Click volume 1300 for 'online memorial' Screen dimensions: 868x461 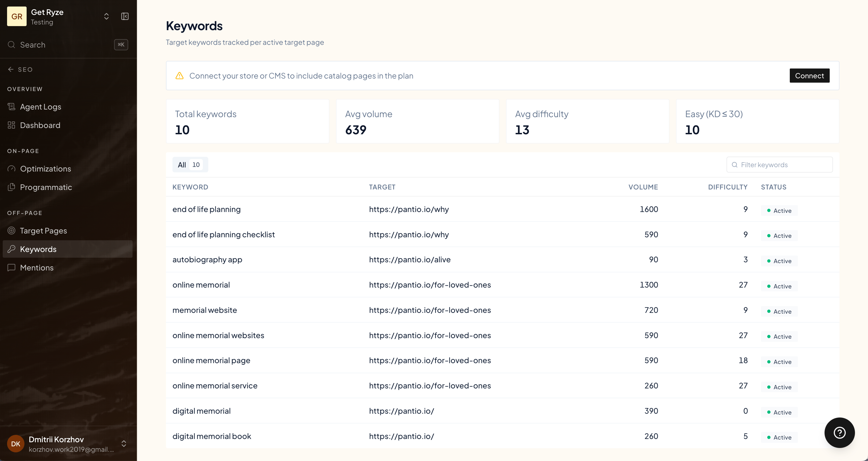(649, 285)
